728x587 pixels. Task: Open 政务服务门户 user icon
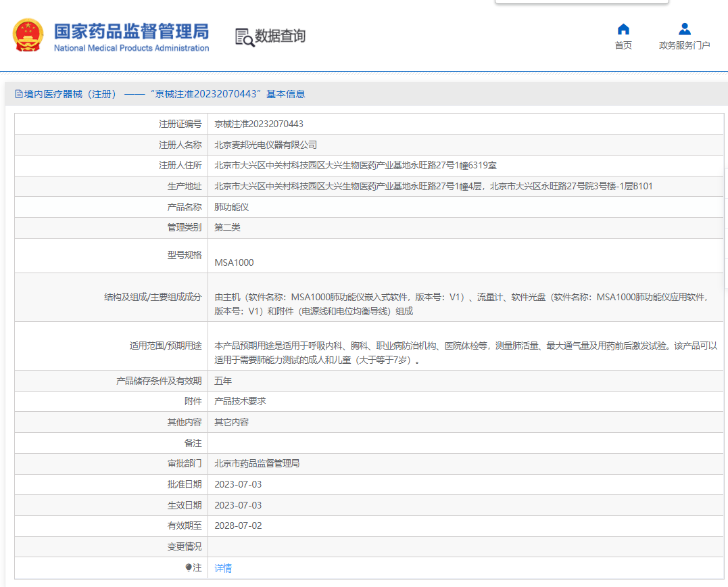pos(684,29)
